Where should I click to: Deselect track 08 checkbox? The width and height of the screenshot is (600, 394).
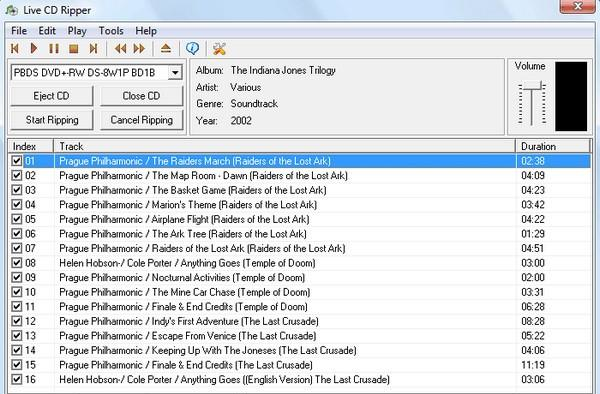pyautogui.click(x=16, y=263)
